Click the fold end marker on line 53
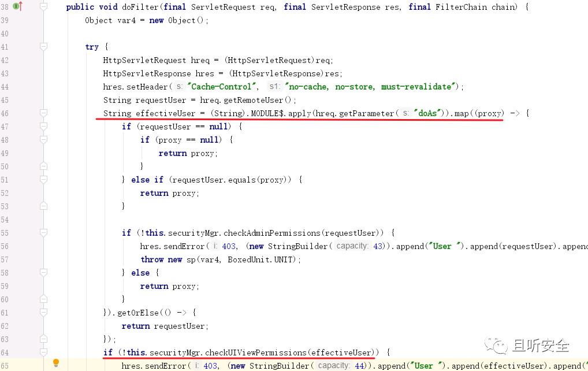This screenshot has height=371, width=588. click(x=43, y=206)
